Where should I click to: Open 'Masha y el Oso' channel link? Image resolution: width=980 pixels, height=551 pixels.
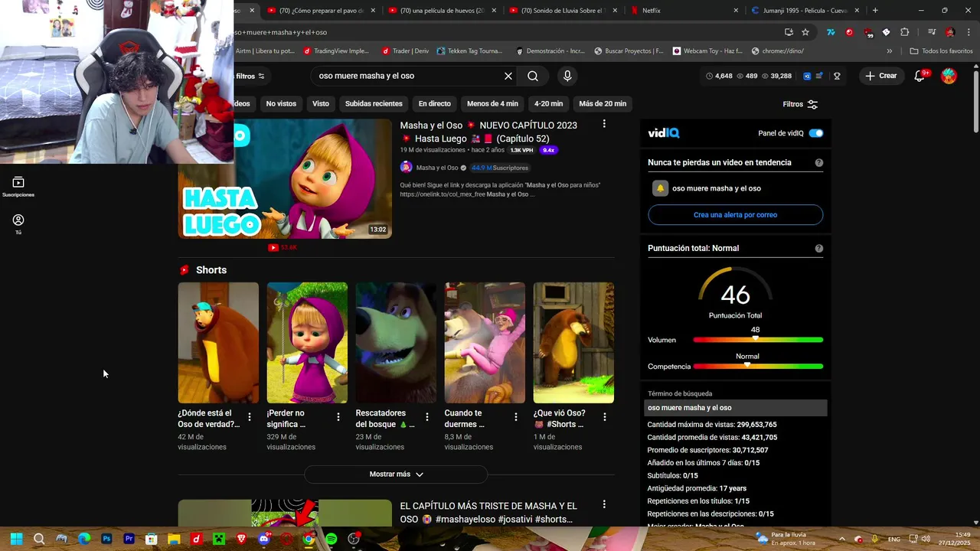[x=436, y=168]
